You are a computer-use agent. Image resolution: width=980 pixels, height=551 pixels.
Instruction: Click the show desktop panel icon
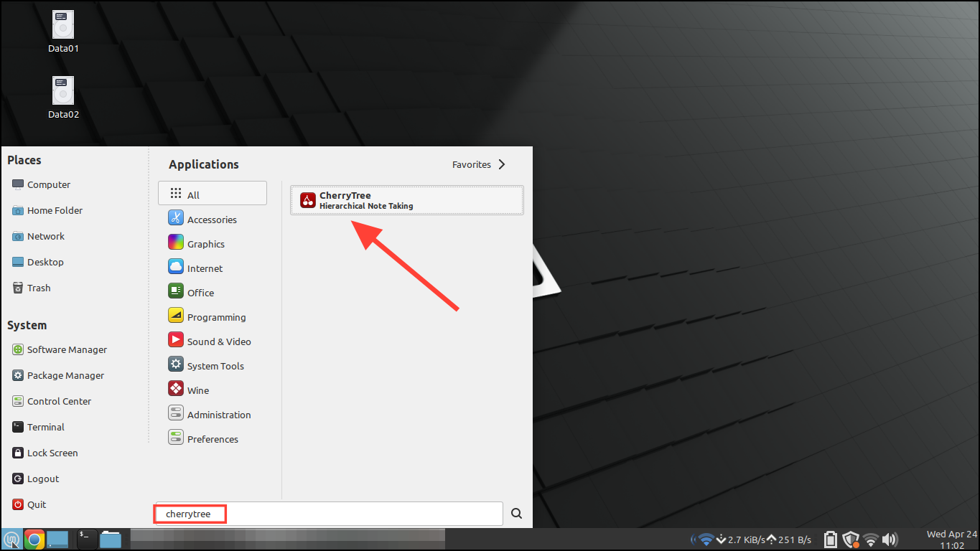pos(58,540)
